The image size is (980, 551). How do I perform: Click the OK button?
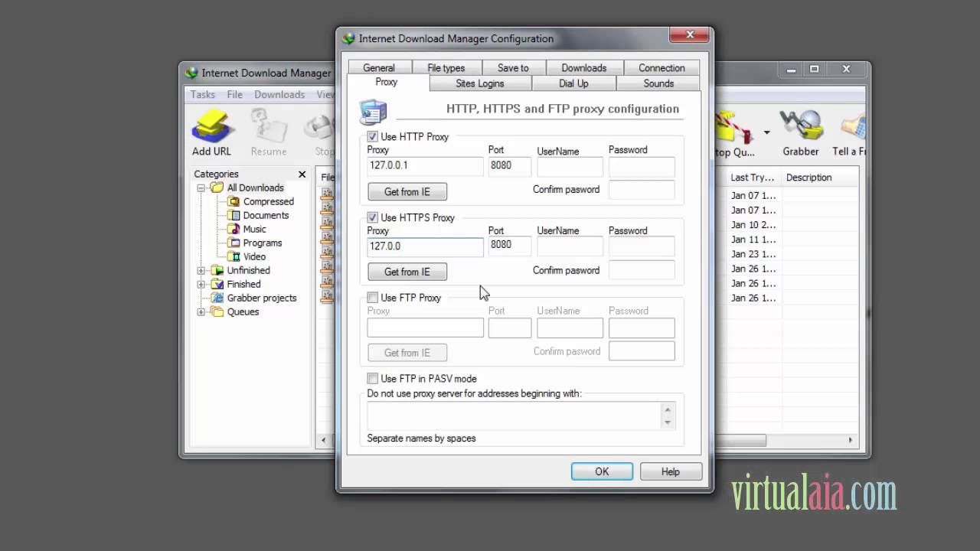[602, 471]
